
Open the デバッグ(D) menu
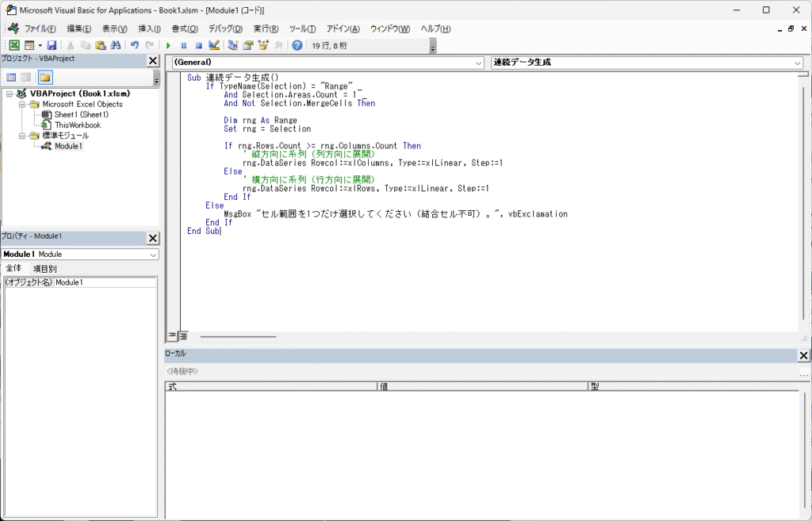pos(225,29)
